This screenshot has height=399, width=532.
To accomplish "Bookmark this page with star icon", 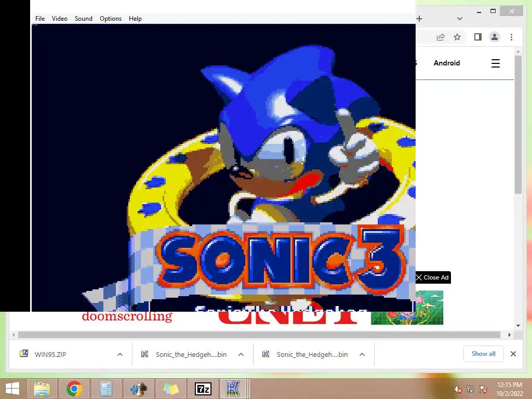I will pos(457,37).
